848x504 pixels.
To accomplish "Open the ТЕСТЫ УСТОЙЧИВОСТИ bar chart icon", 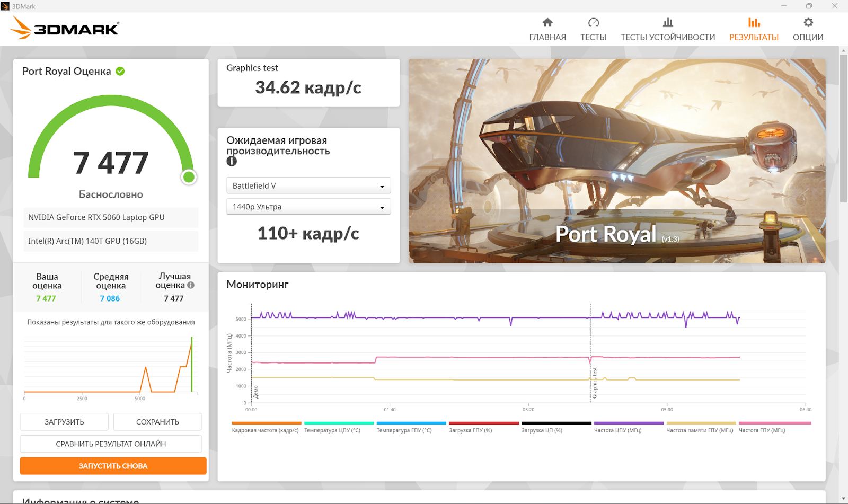I will [668, 22].
